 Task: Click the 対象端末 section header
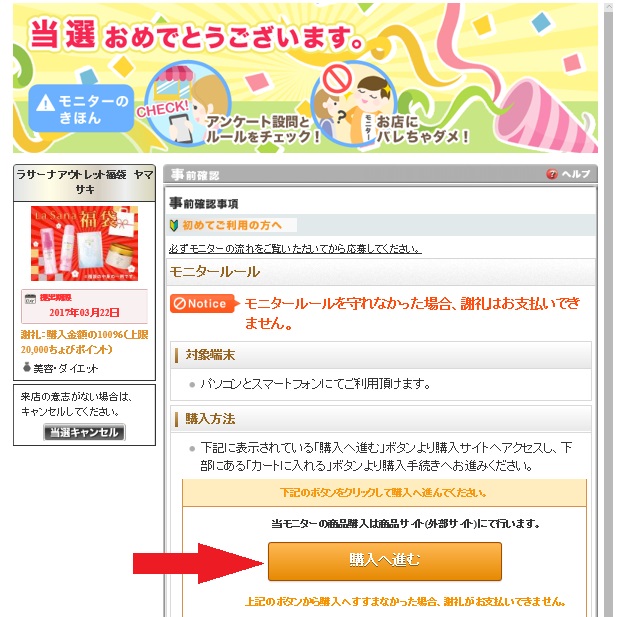coord(381,355)
